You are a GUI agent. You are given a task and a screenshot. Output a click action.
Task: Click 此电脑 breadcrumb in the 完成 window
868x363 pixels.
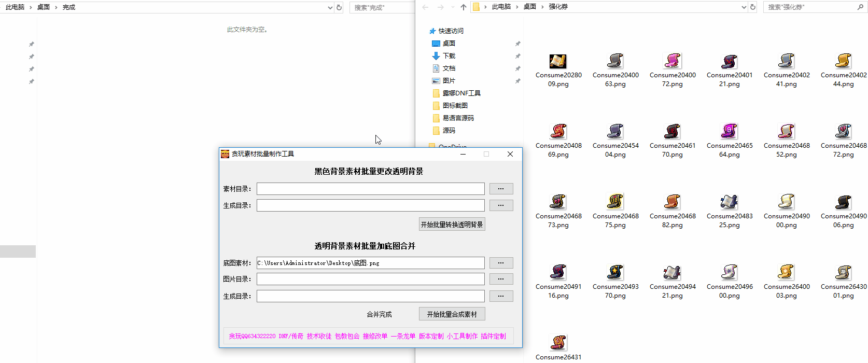[15, 7]
